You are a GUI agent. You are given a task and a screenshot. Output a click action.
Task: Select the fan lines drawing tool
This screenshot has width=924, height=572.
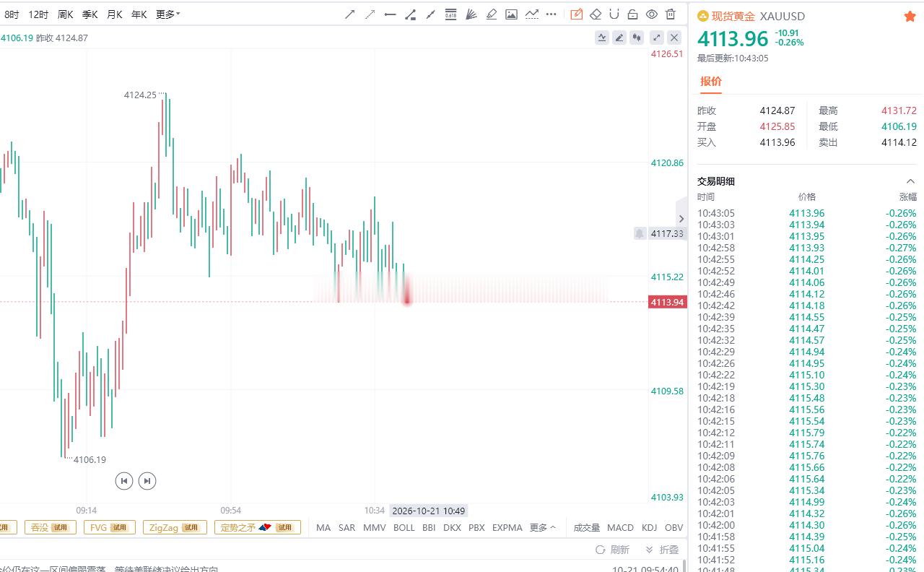(x=471, y=14)
